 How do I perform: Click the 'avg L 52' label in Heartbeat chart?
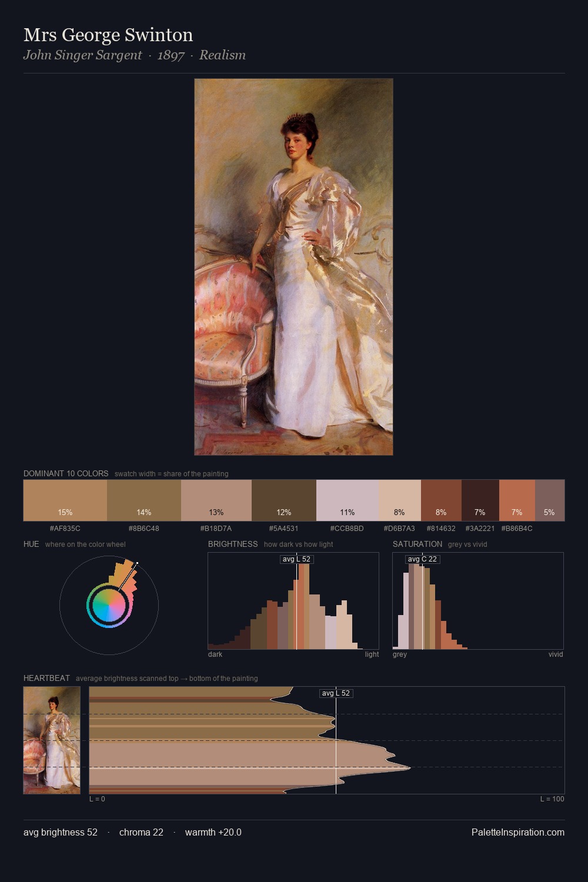(336, 693)
